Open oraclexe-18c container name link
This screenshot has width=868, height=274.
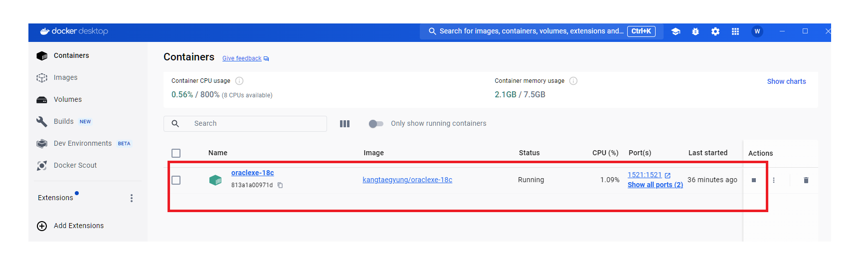coord(252,173)
